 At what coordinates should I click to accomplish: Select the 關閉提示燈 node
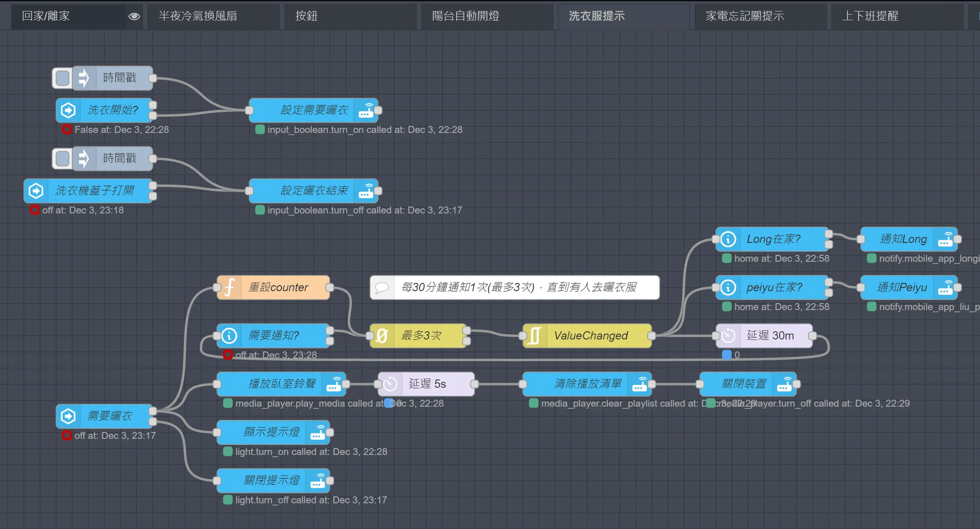pos(271,480)
